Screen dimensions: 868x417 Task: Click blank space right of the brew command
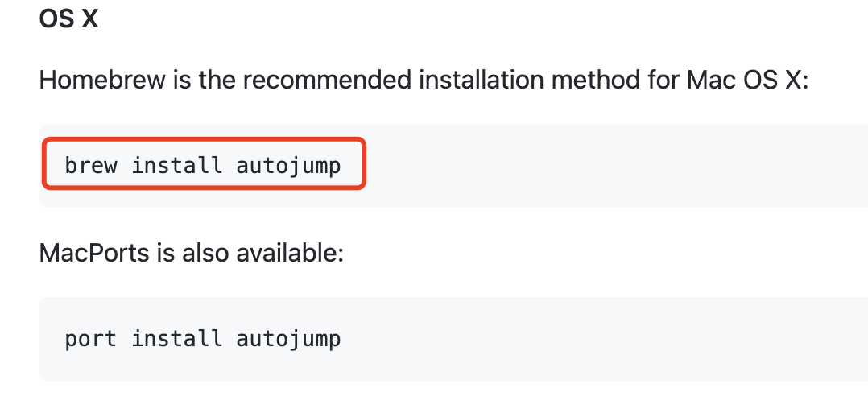[612, 166]
